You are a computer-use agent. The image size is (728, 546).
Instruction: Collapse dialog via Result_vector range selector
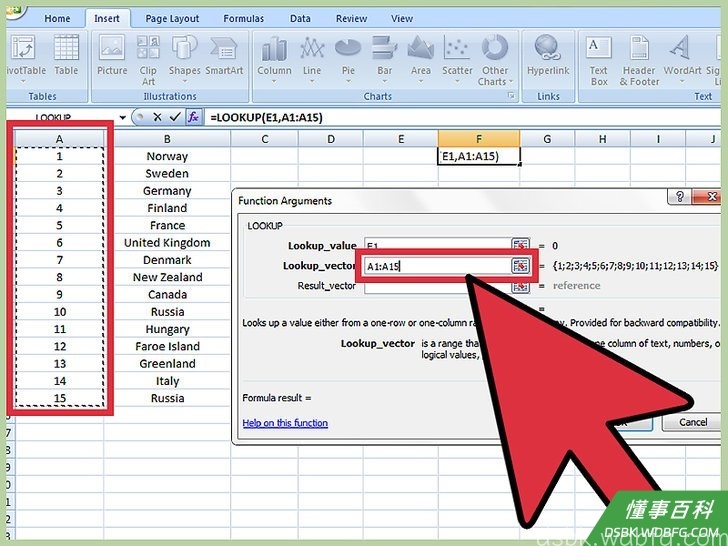tap(520, 286)
